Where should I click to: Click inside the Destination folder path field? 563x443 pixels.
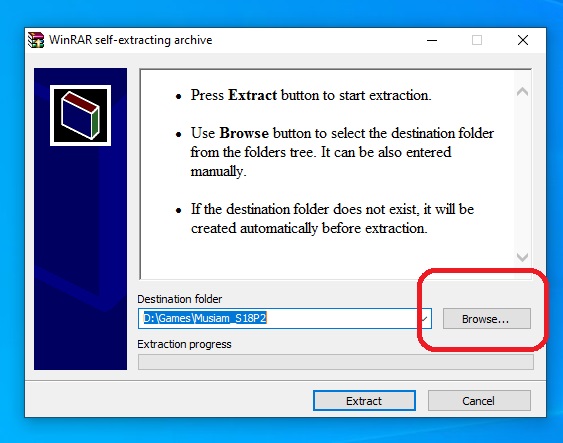pyautogui.click(x=278, y=318)
